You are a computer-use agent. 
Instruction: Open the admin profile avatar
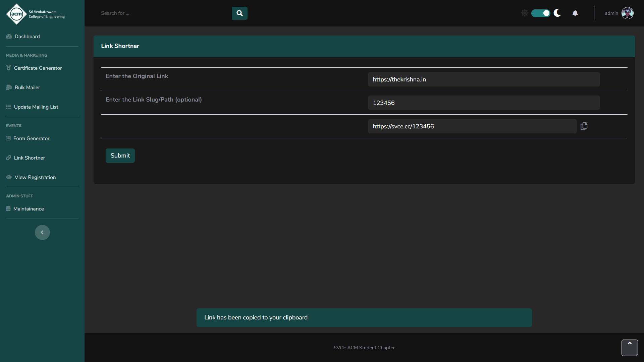pos(627,13)
